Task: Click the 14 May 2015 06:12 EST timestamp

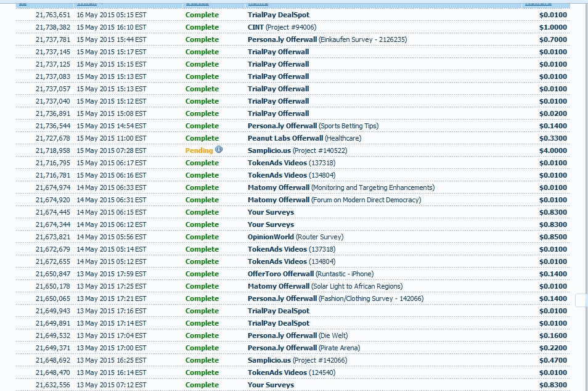Action: point(112,224)
